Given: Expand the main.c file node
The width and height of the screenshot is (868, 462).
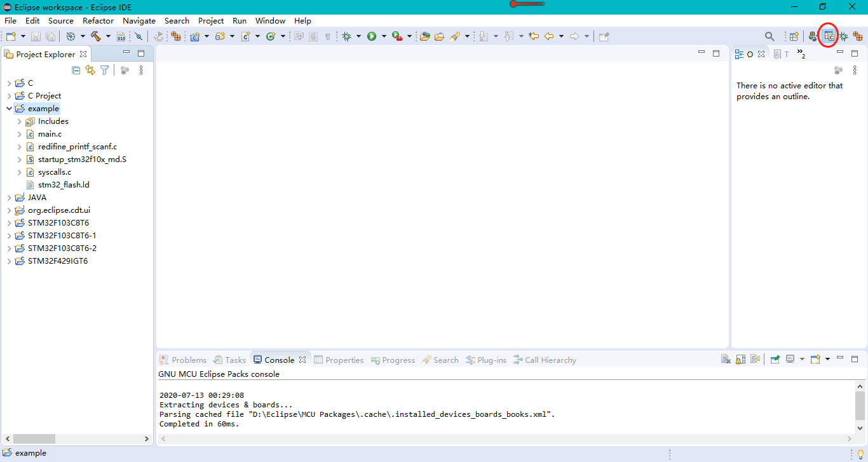Looking at the screenshot, I should [19, 134].
